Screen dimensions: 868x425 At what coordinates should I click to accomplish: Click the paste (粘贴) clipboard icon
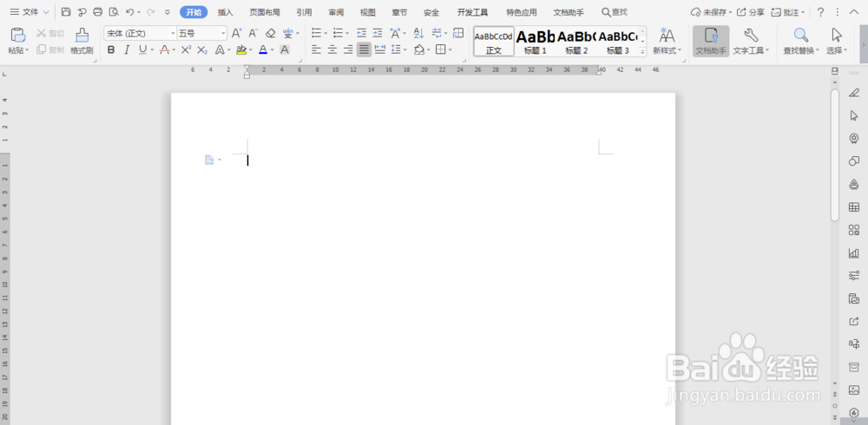click(17, 36)
